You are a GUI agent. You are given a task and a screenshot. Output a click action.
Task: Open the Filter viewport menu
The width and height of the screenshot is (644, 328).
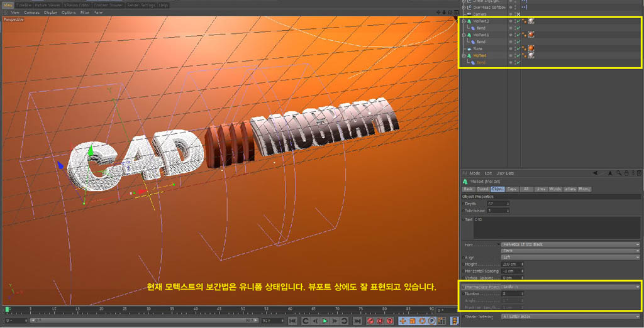(85, 13)
